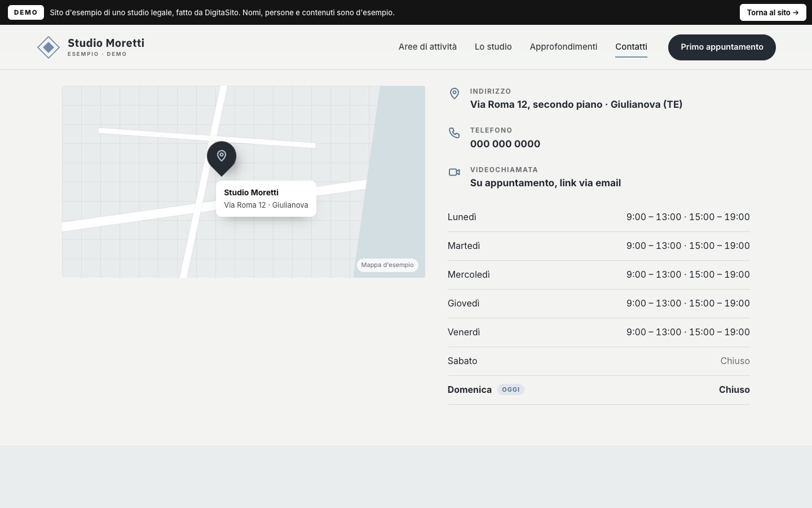Click the Giovedì row label
This screenshot has width=812, height=508.
pos(464,304)
